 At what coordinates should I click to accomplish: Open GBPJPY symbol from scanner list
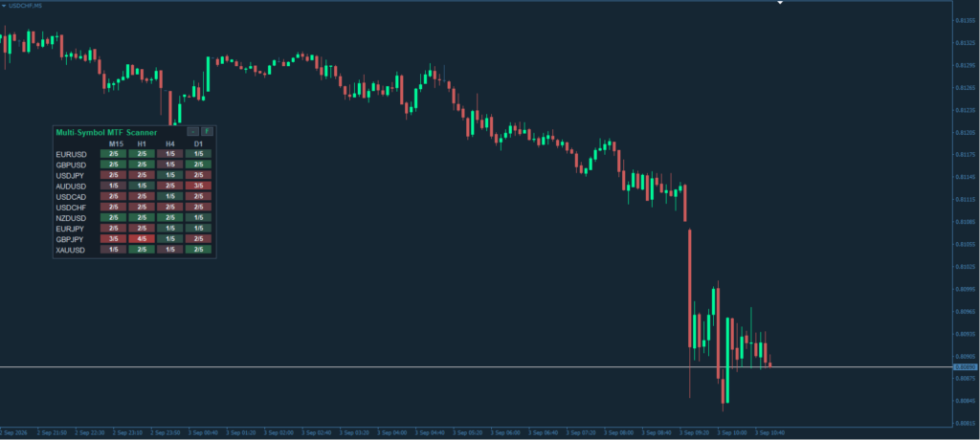pos(70,239)
